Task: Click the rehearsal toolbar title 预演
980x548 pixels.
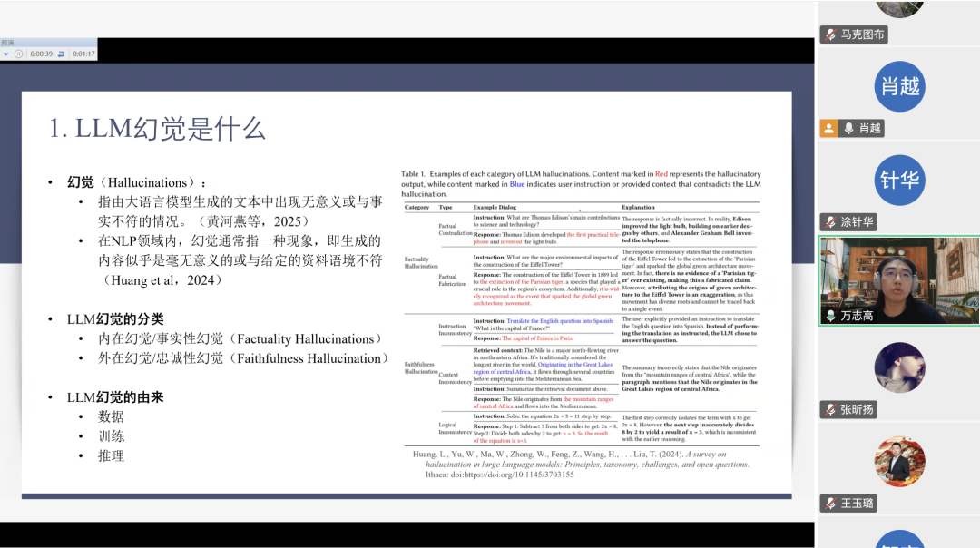Action: 7,43
